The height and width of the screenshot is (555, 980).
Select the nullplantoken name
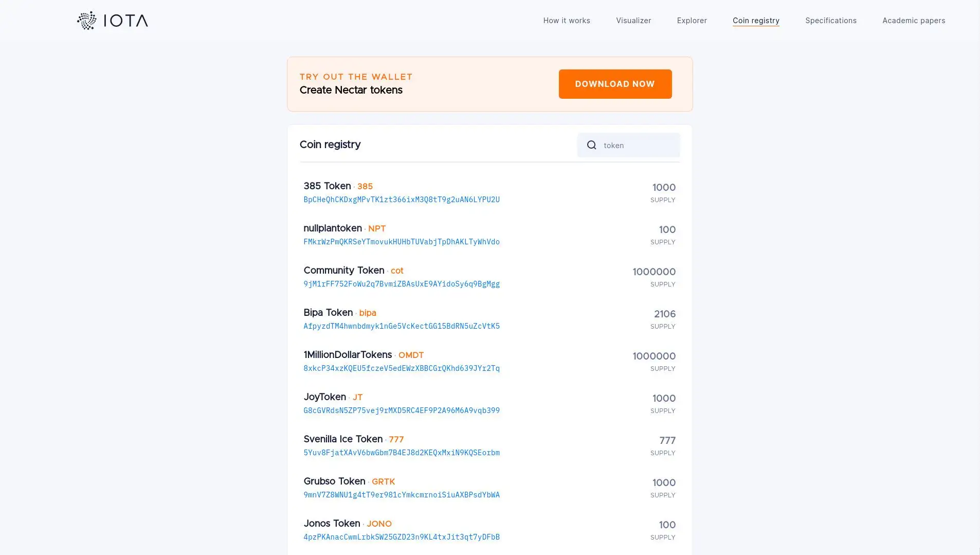click(333, 228)
